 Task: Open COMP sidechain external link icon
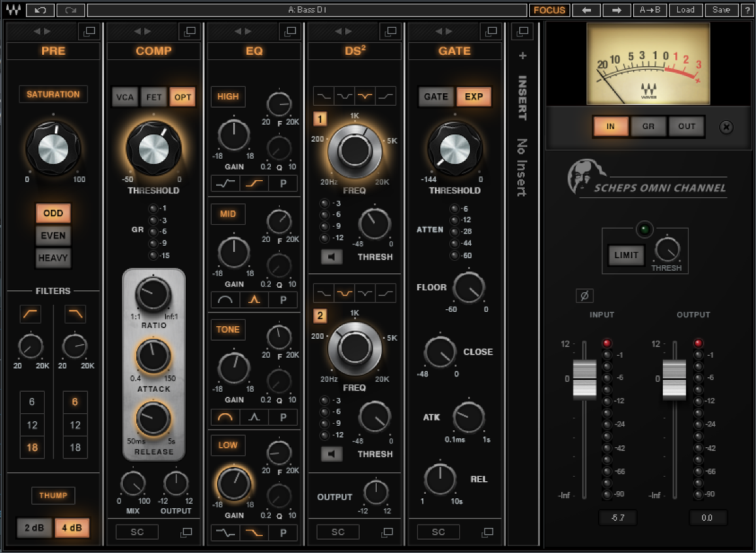click(x=186, y=532)
